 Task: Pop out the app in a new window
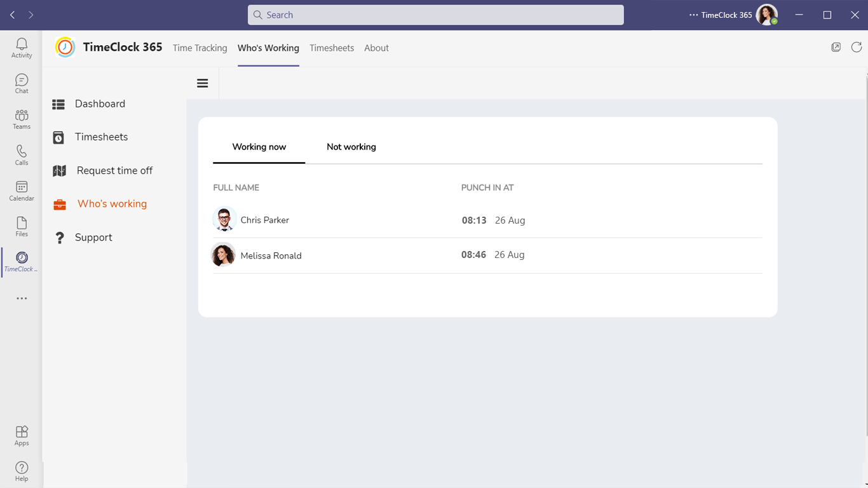(836, 47)
